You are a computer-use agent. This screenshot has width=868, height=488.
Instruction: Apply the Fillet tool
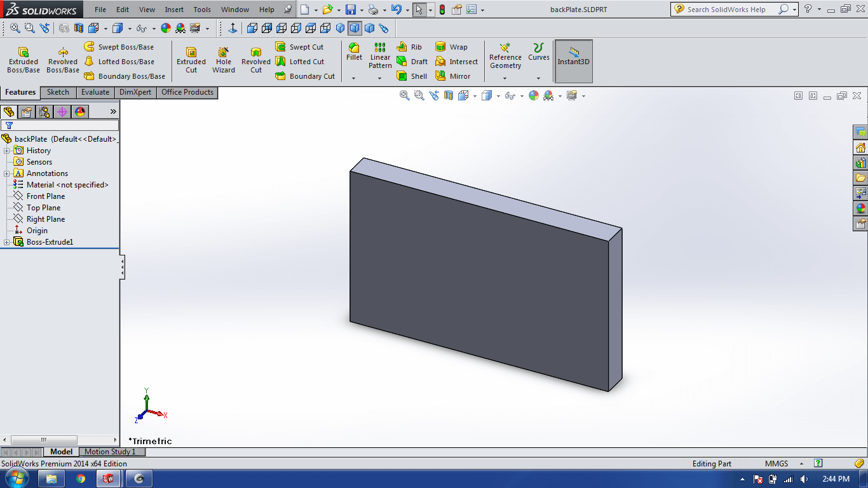(354, 52)
